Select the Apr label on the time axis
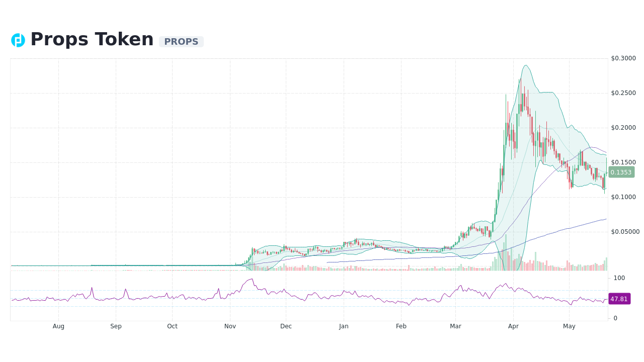Screen dimensions: 644x362 [x=513, y=326]
